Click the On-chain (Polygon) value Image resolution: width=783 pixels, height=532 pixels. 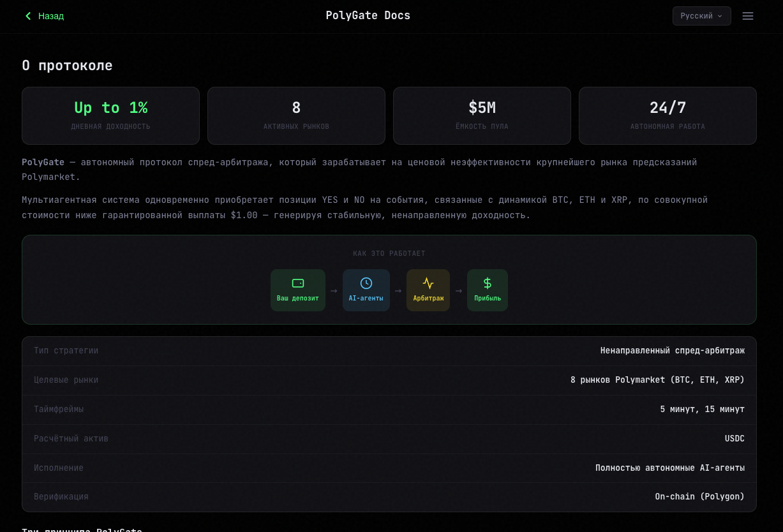click(700, 497)
